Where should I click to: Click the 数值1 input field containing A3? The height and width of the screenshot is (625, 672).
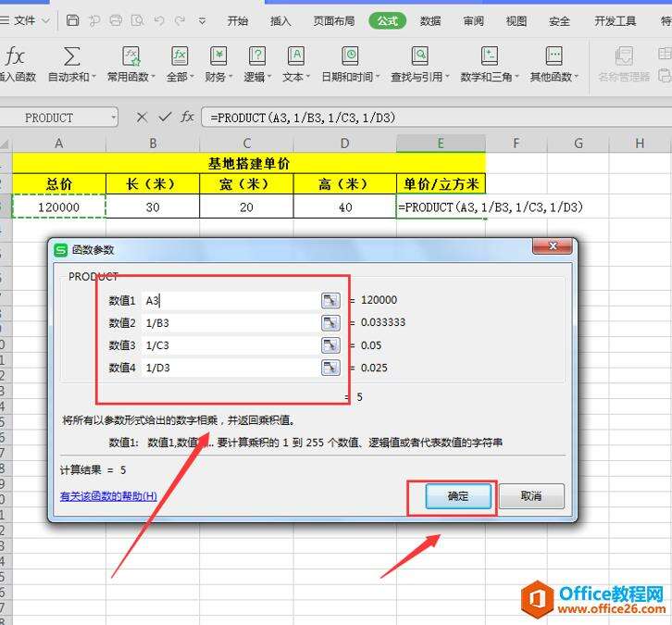point(230,301)
